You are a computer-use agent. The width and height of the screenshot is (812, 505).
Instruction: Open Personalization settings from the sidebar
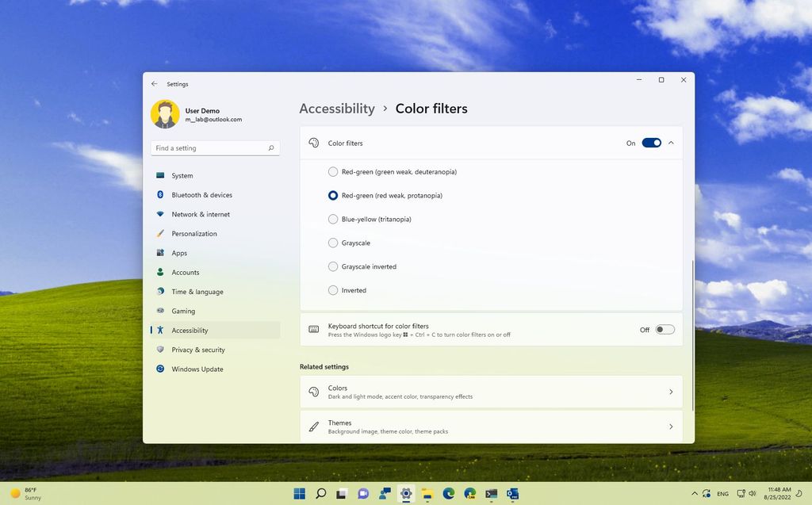click(x=194, y=233)
